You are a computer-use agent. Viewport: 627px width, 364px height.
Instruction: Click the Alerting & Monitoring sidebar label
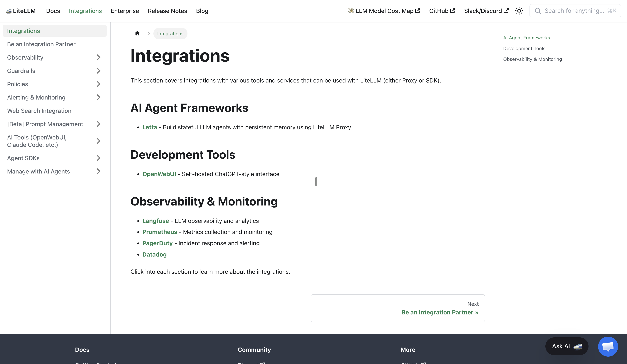(36, 97)
